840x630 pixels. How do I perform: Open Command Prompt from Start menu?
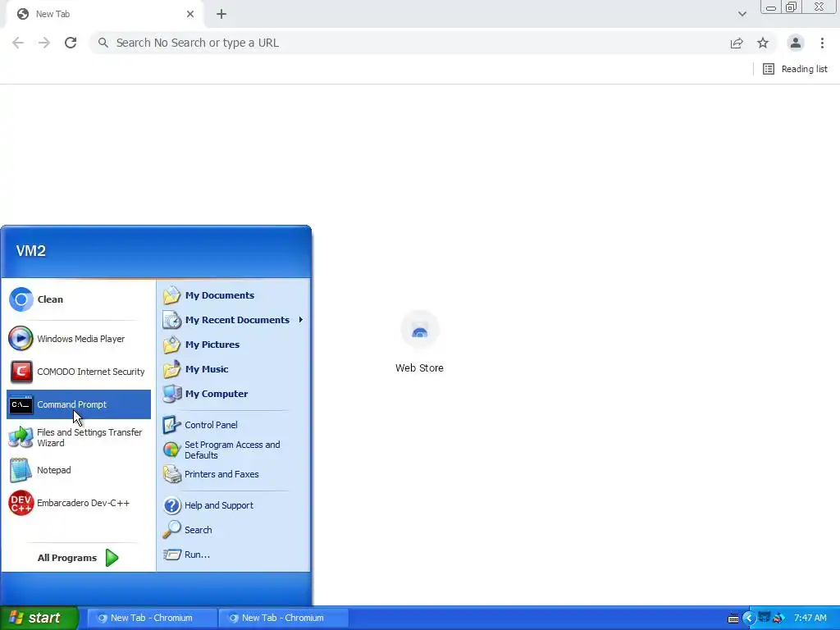(x=78, y=404)
